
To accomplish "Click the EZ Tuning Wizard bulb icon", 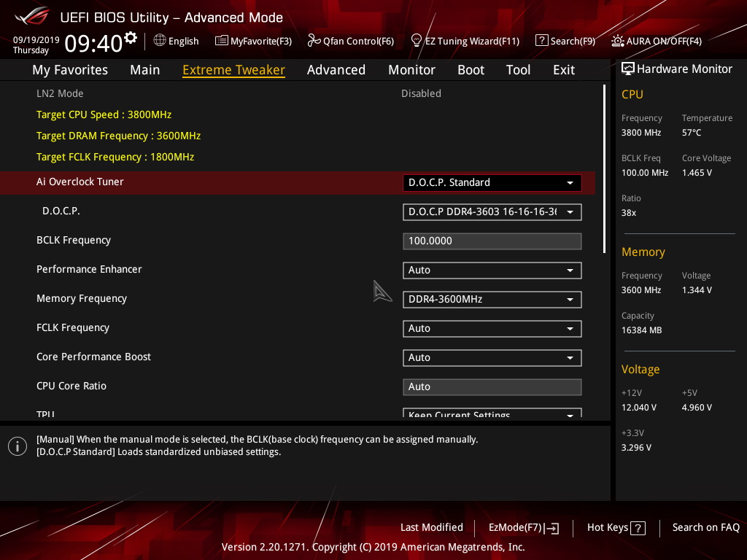I will click(x=416, y=41).
